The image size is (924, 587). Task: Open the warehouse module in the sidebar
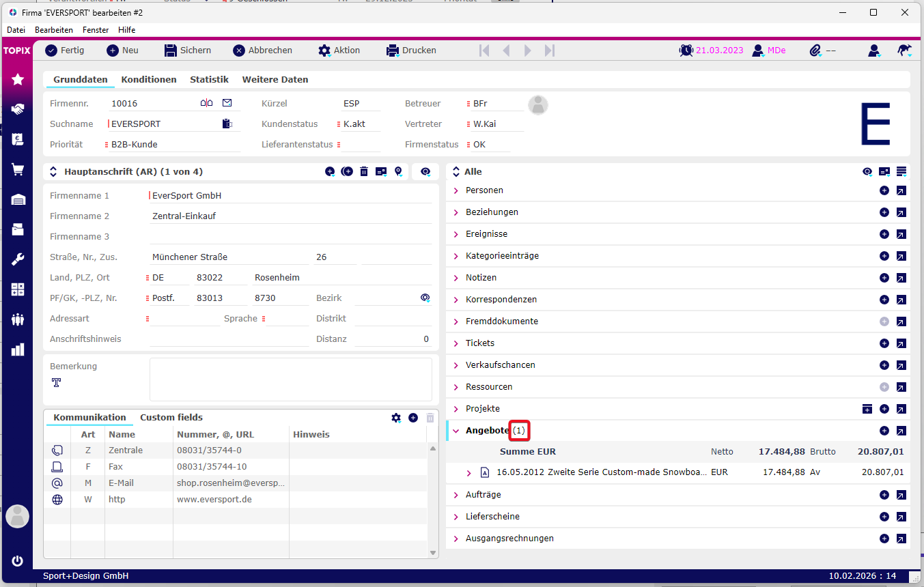(18, 199)
